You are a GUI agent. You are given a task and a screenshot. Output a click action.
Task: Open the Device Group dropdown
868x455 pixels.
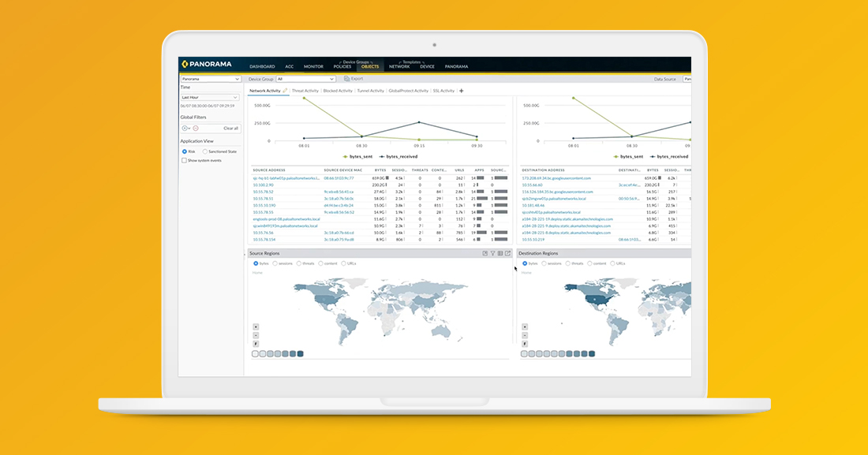pos(305,79)
